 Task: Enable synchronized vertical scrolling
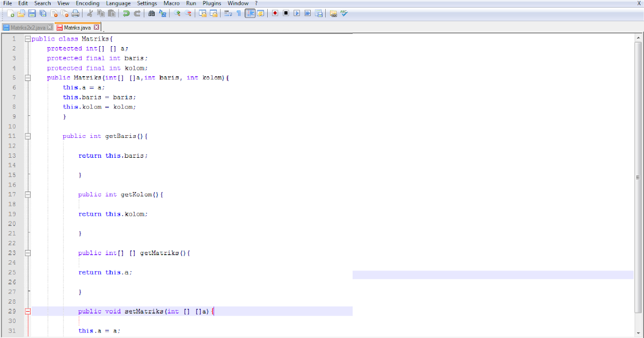point(203,13)
